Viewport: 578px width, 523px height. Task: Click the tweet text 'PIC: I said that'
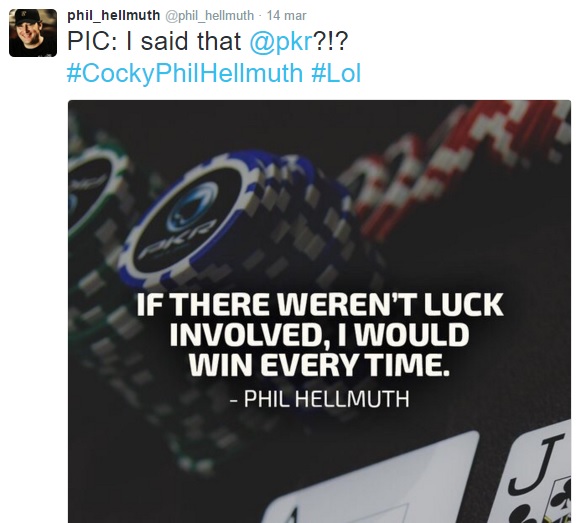(x=154, y=41)
